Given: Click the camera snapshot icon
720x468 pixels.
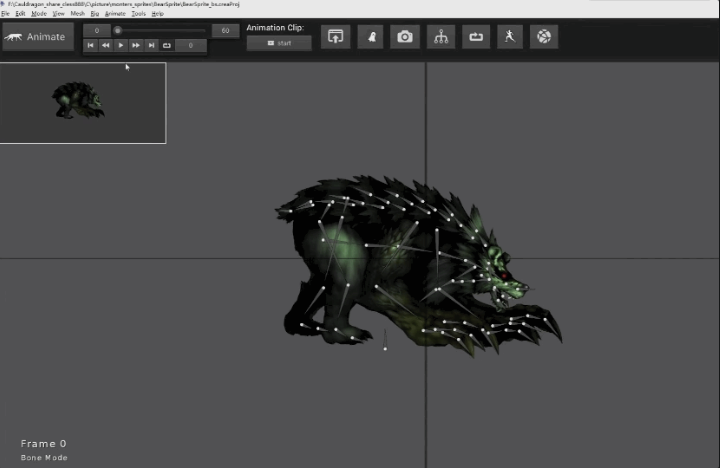Looking at the screenshot, I should (x=405, y=36).
